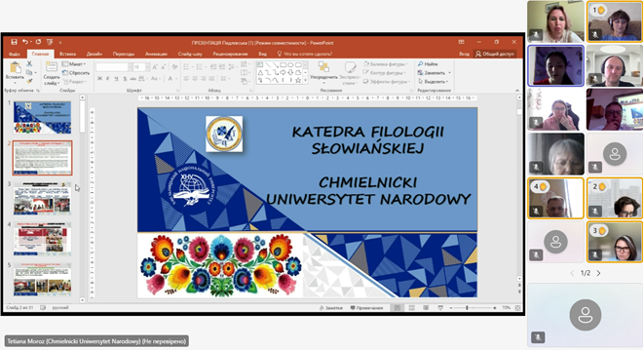Open the font size dropdown showing 18
Image resolution: width=644 pixels, height=351 pixels.
148,67
